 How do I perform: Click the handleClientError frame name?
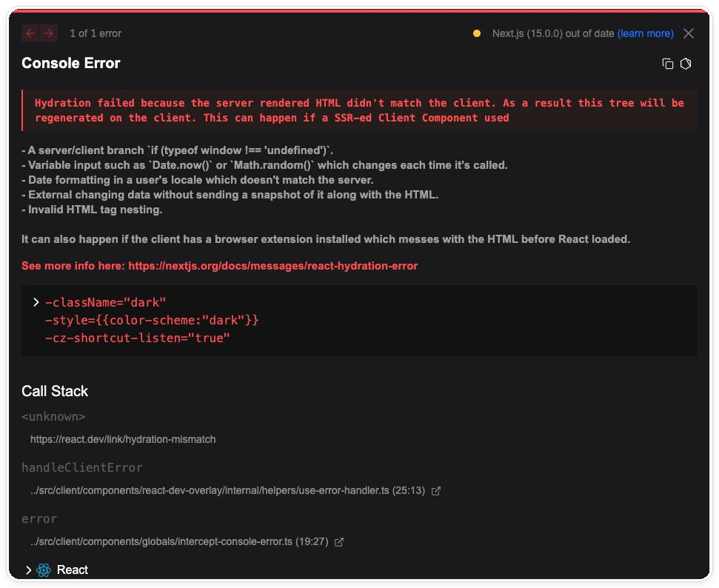pyautogui.click(x=82, y=468)
